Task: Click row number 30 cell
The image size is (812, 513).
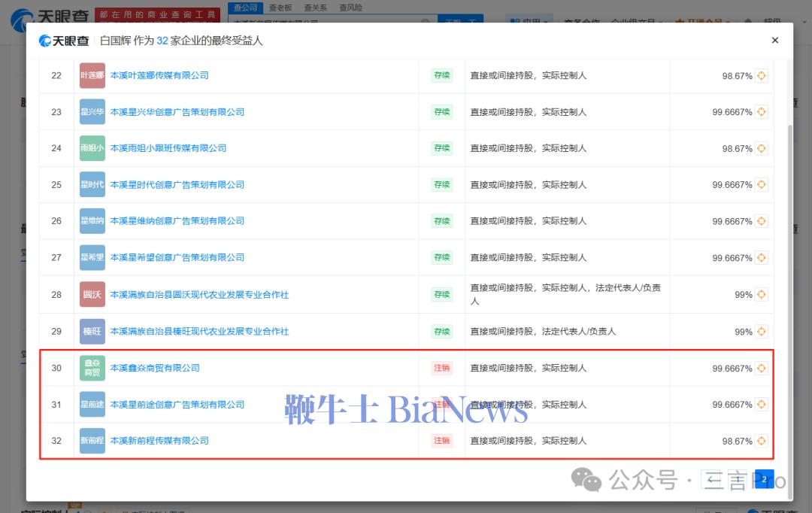Action: (56, 368)
